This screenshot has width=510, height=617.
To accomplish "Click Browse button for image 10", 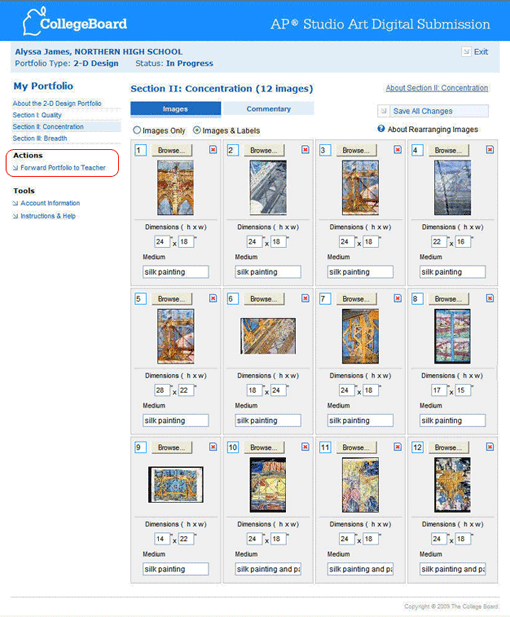I will (x=264, y=447).
